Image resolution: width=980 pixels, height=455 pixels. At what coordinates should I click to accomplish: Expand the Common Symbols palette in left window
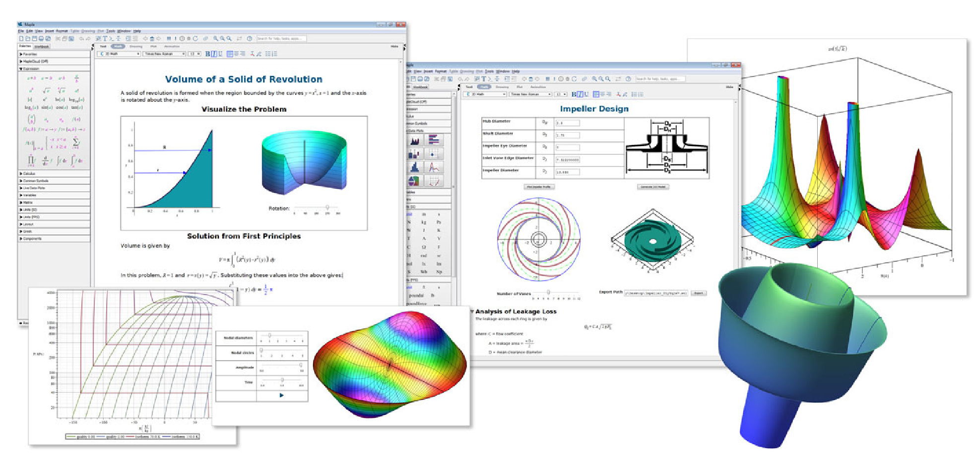[x=54, y=181]
